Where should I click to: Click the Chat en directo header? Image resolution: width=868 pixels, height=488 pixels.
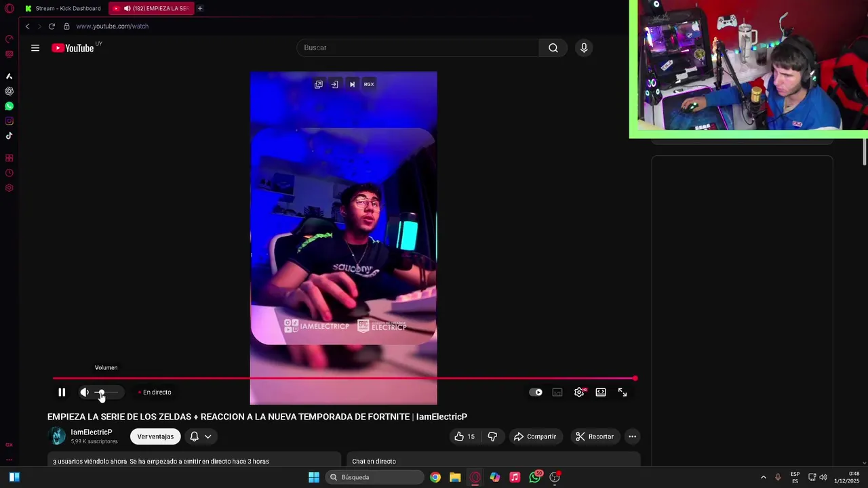(374, 462)
